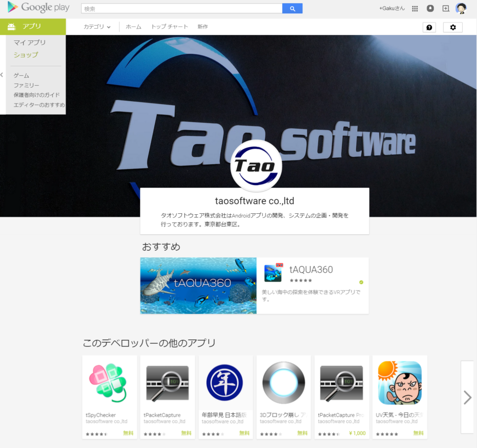
Task: Open the notifications bell icon
Action: click(x=430, y=9)
